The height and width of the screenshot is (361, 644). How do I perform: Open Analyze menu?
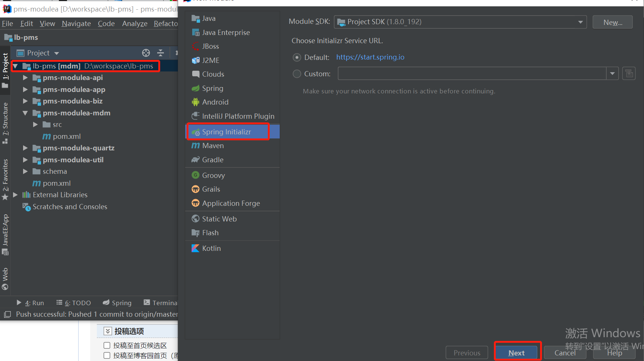[x=135, y=23]
